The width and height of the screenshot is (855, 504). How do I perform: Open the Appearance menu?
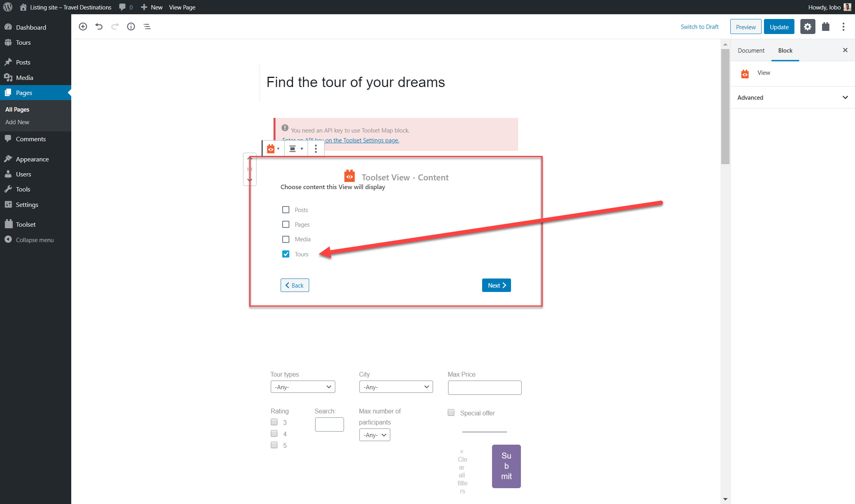pos(32,159)
